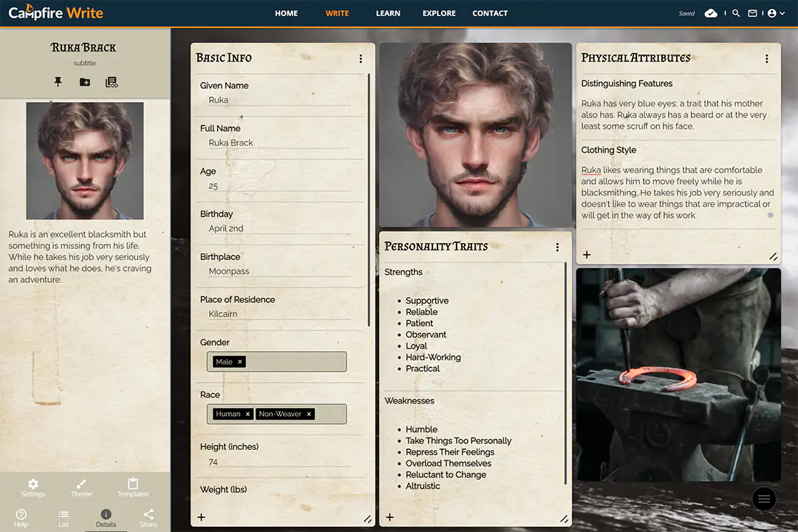Image resolution: width=798 pixels, height=532 pixels.
Task: Remove the Male gender tag
Action: pos(240,362)
